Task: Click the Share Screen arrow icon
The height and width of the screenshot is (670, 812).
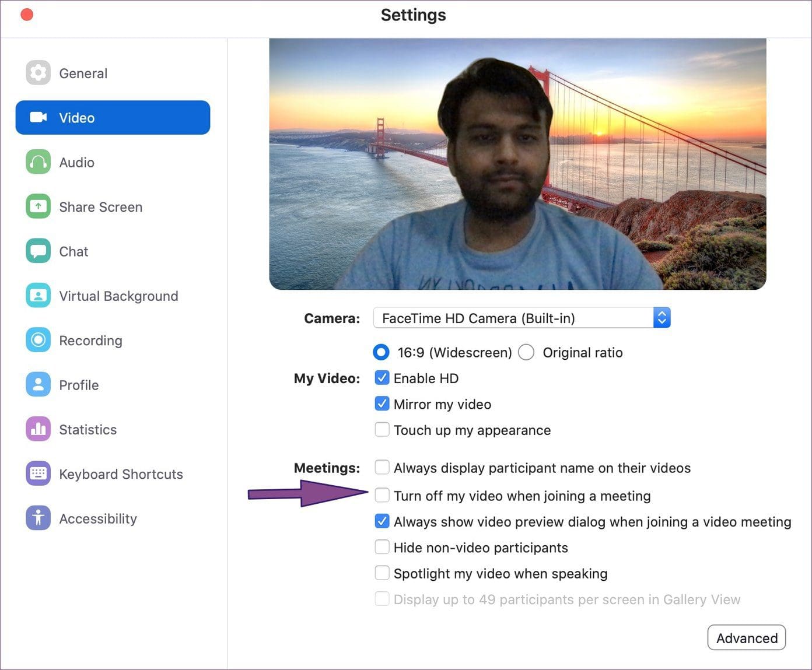Action: click(x=38, y=206)
